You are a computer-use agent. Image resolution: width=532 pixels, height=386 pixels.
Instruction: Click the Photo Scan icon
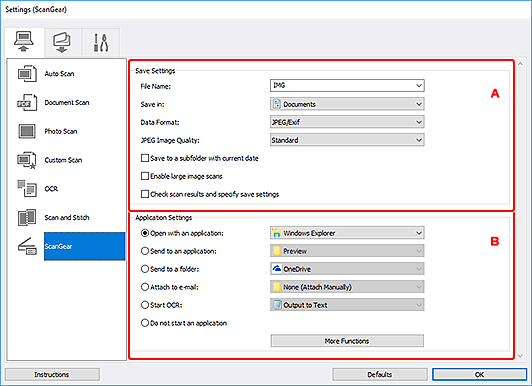coord(27,131)
